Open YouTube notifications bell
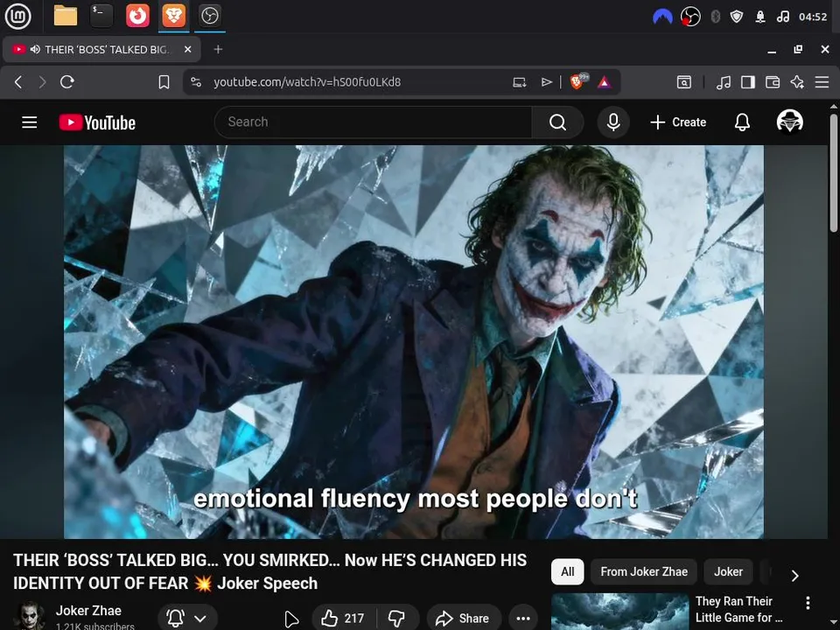Image resolution: width=840 pixels, height=630 pixels. click(742, 122)
